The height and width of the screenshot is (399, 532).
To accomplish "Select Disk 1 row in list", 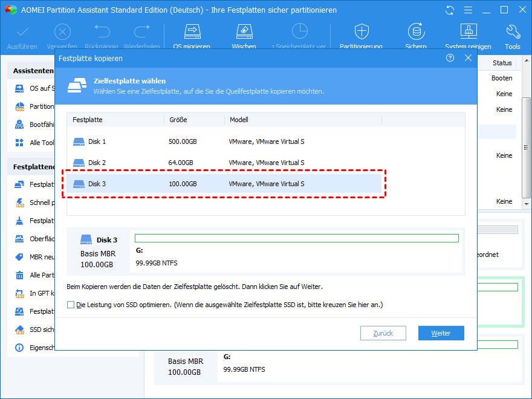I will (224, 141).
